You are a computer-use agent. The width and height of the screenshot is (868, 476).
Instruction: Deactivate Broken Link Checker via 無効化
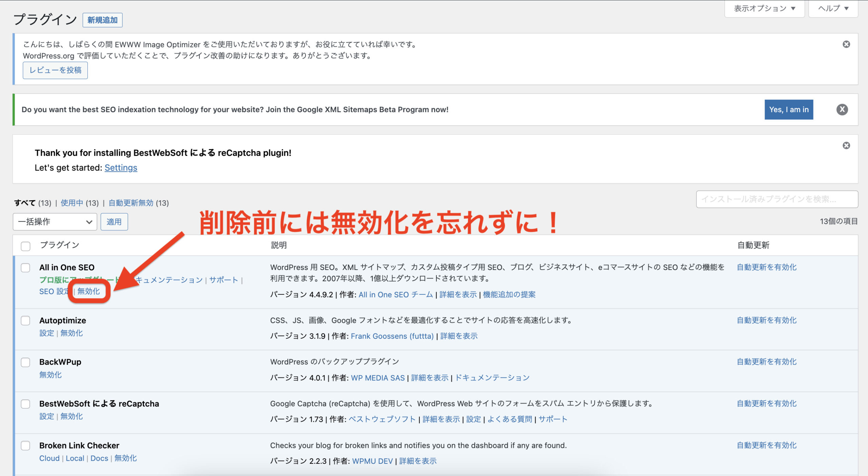(x=125, y=458)
